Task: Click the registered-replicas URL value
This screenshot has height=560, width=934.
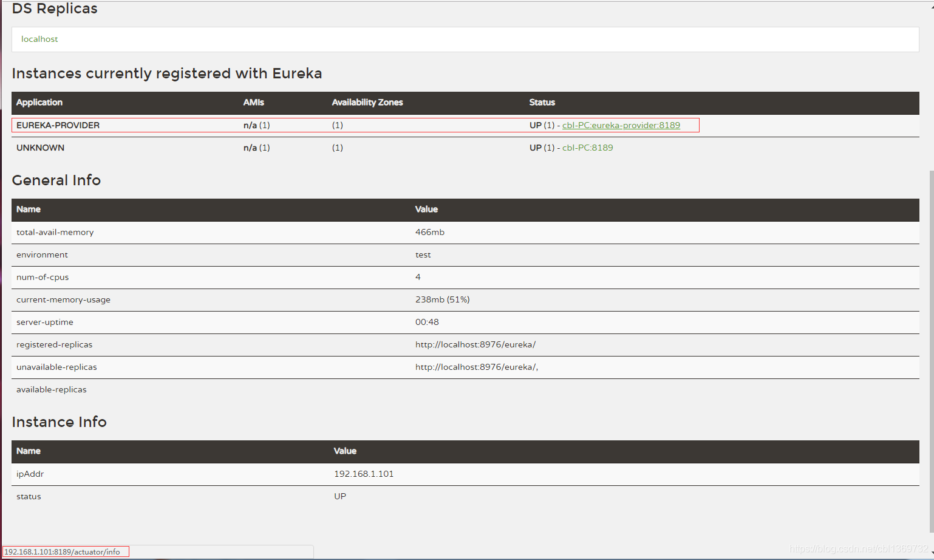Action: pyautogui.click(x=475, y=345)
